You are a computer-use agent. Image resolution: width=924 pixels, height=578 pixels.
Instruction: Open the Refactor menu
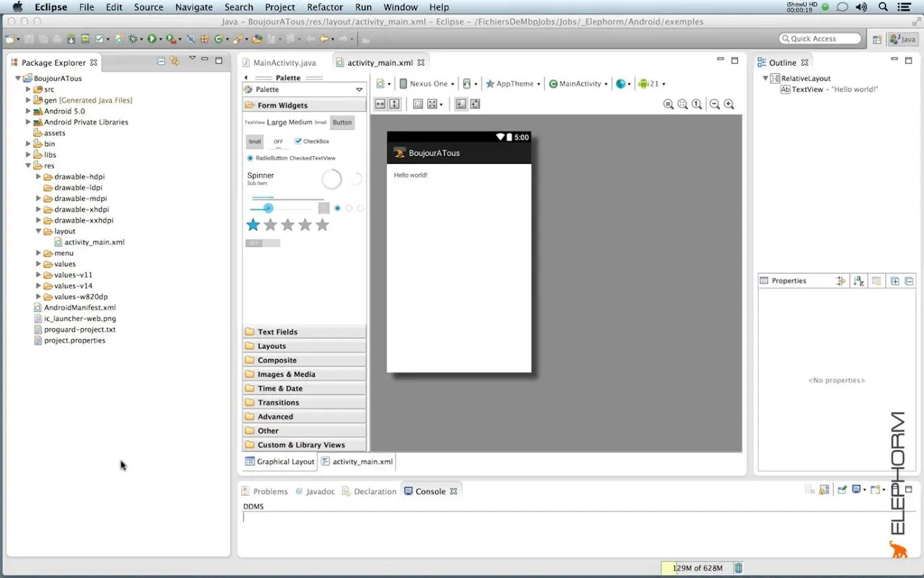(325, 7)
